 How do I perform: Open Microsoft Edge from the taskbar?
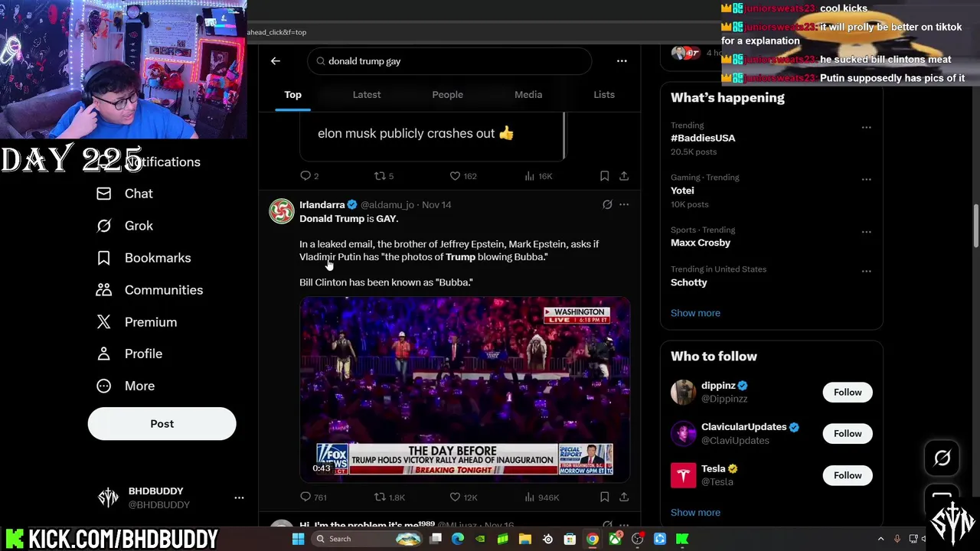[x=458, y=539]
